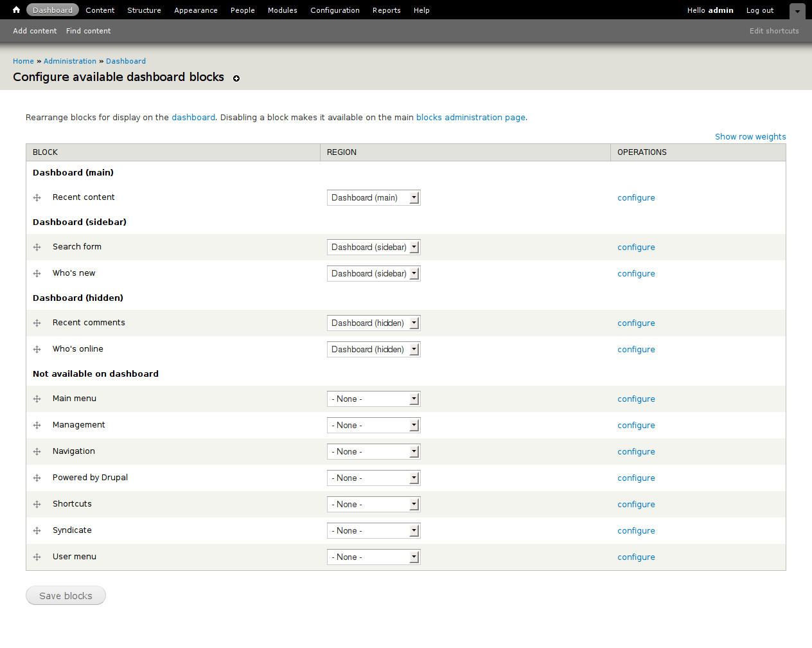Toggle Show row weights
Screen dimensions: 812x648
coord(750,137)
